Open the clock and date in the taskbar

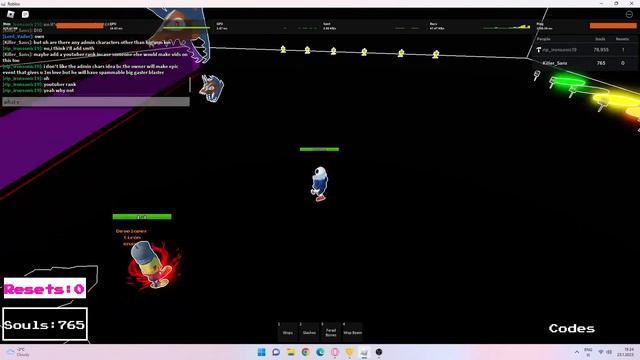click(626, 352)
